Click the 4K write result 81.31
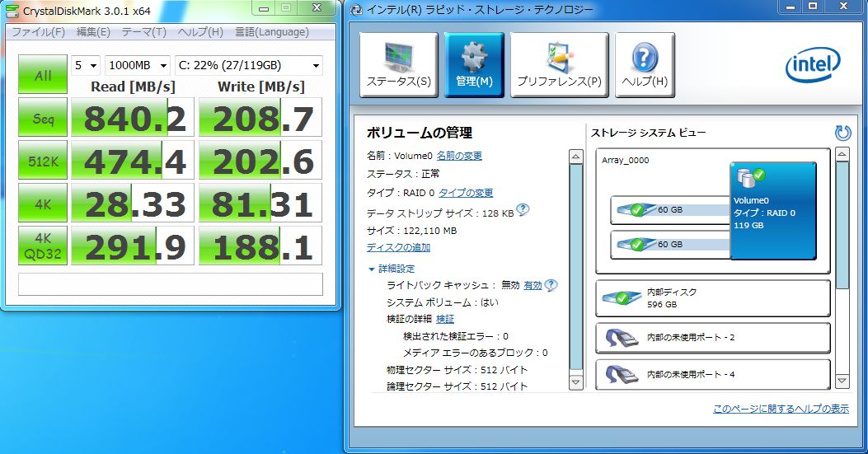868x454 pixels. coord(260,203)
